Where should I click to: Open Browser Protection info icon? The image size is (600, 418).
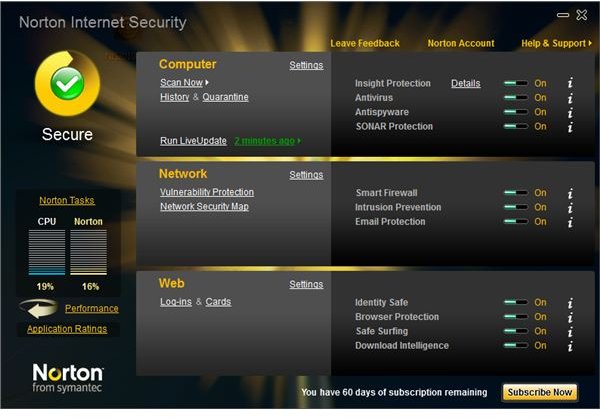point(570,317)
